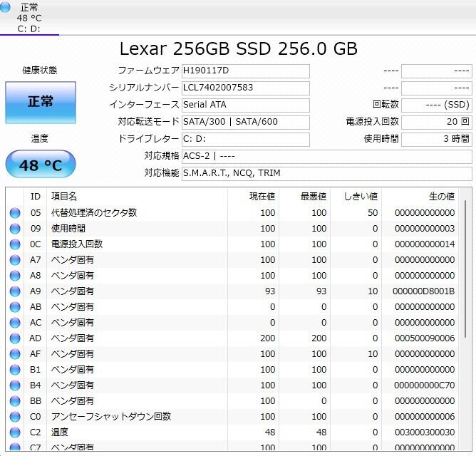Image resolution: width=476 pixels, height=456 pixels.
Task: Click the status orb for C2 温度 row
Action: (x=15, y=432)
